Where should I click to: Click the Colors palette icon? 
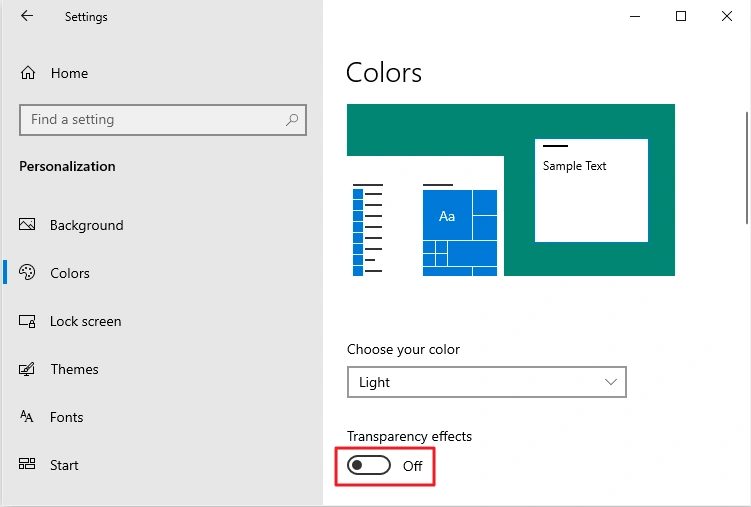click(27, 272)
